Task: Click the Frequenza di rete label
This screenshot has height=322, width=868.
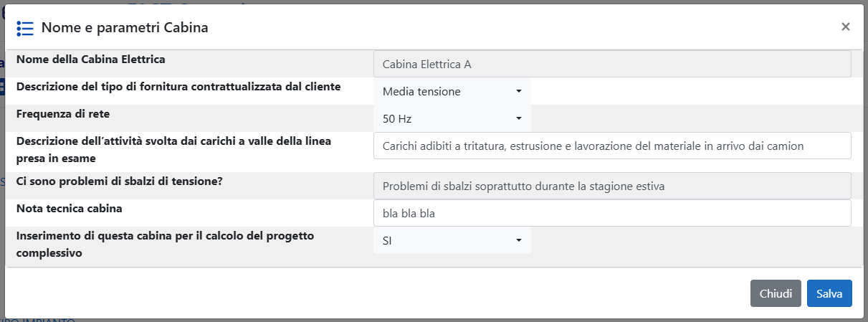Action: click(63, 114)
